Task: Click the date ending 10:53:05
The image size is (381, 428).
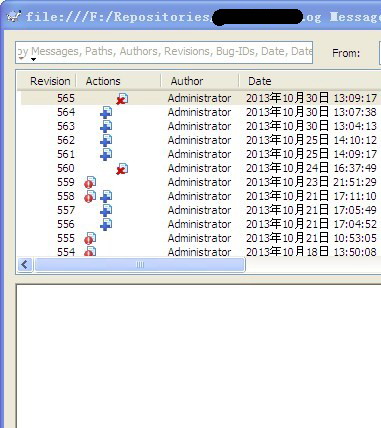Action: 311,238
